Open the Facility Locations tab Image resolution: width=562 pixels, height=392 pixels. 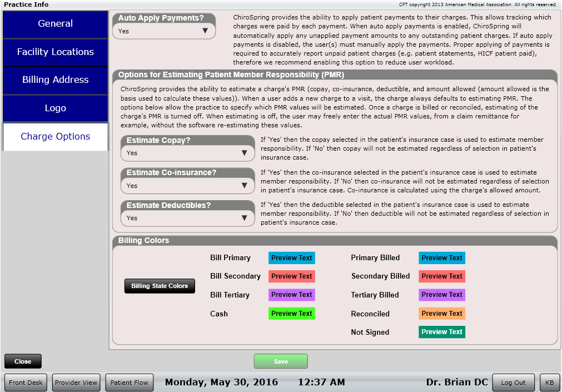pos(55,52)
